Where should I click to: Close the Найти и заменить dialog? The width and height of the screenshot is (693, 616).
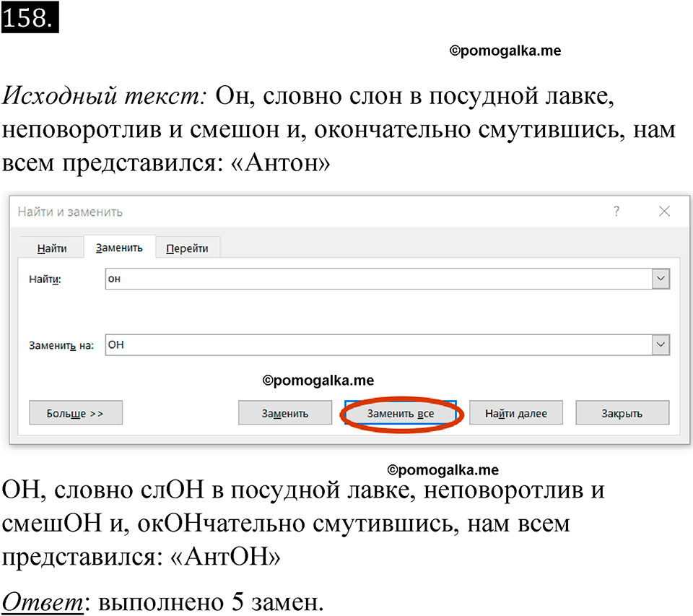(664, 211)
